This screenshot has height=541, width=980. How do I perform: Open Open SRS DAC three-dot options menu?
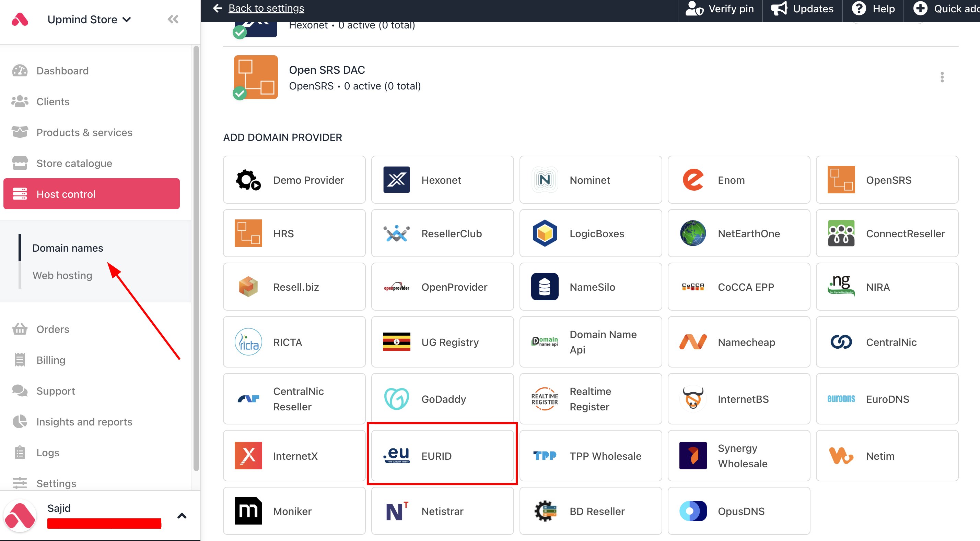tap(942, 77)
